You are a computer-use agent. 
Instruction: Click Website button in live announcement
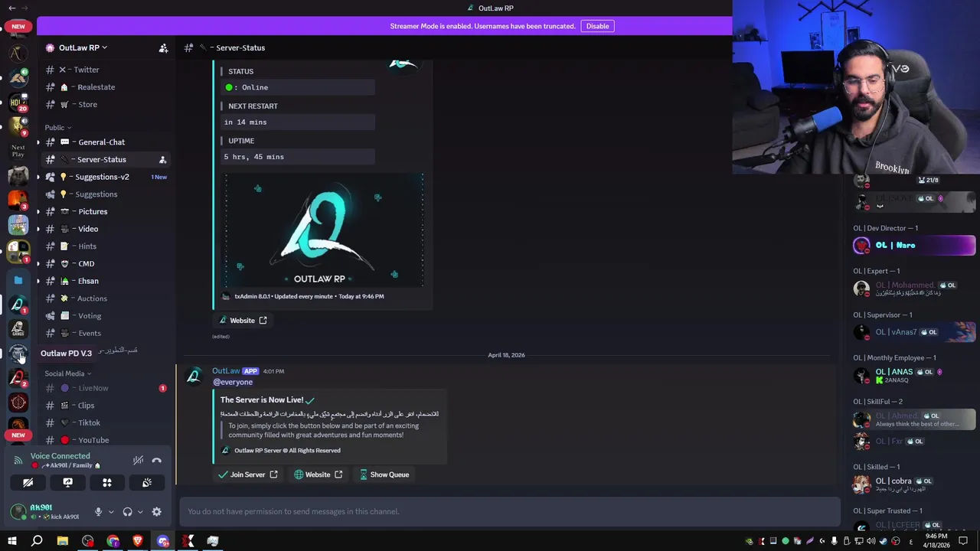point(318,474)
